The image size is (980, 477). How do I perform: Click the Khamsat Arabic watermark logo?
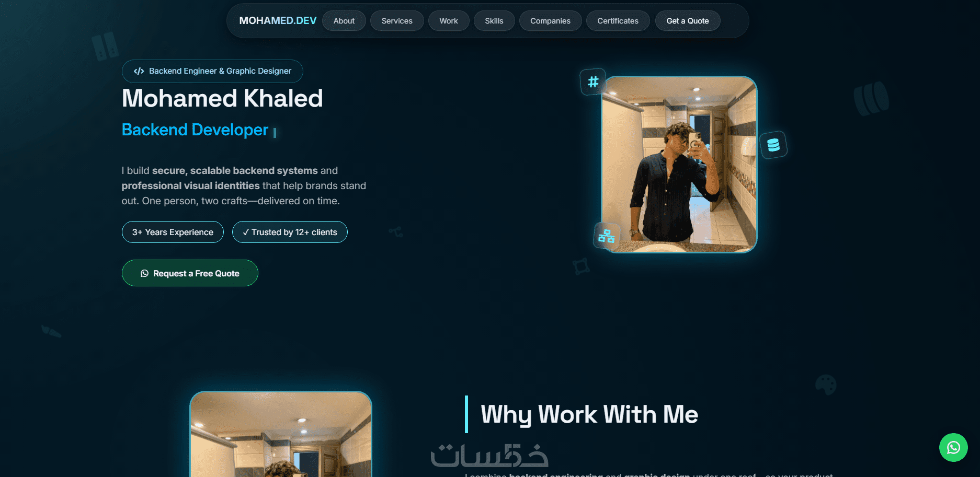point(489,455)
